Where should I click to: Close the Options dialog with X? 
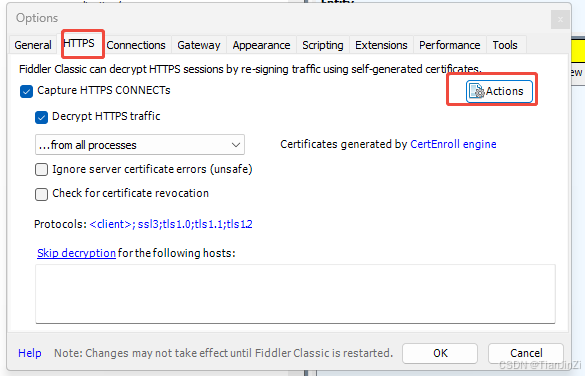pos(560,19)
